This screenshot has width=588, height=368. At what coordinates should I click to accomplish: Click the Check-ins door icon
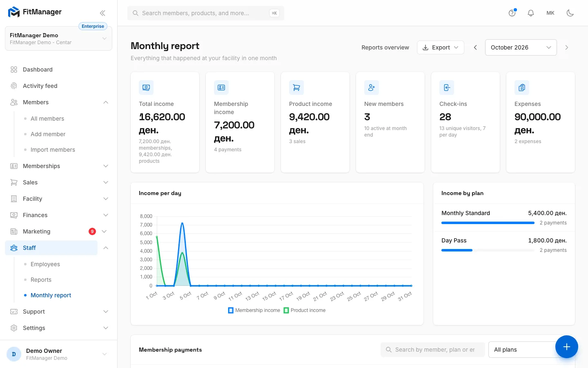coord(447,88)
